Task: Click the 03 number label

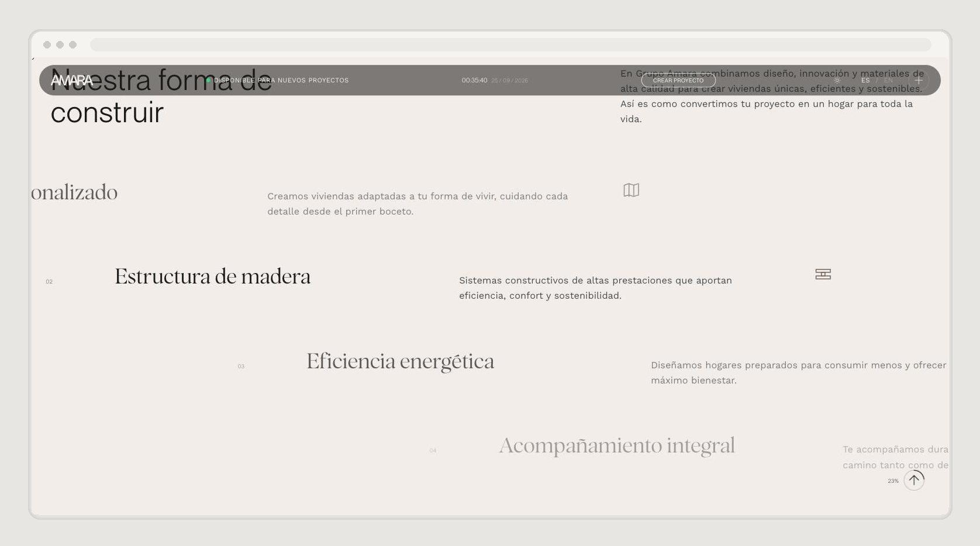Action: pos(241,367)
